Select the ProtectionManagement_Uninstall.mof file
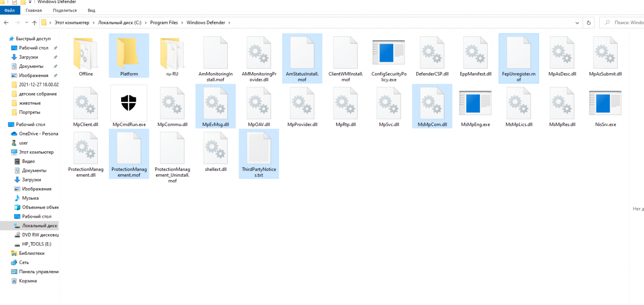The height and width of the screenshot is (305, 644). (172, 157)
